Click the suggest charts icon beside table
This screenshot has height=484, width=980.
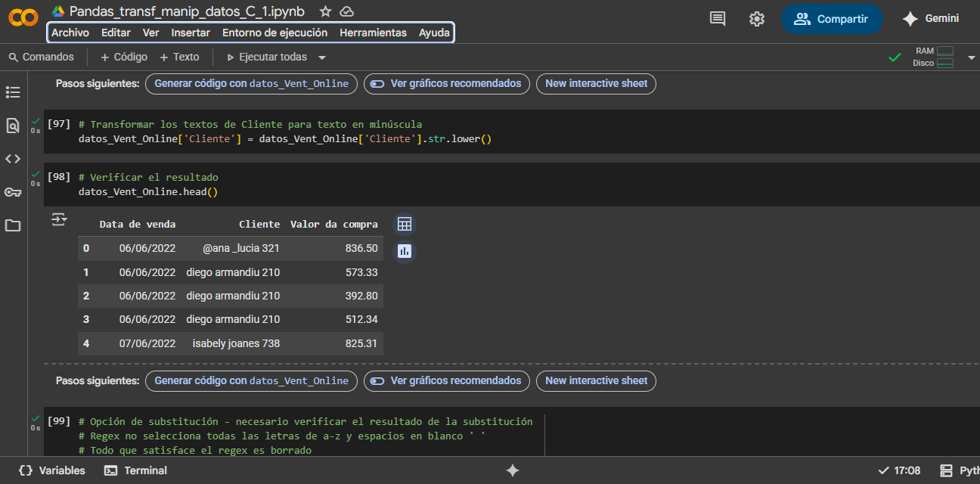405,251
